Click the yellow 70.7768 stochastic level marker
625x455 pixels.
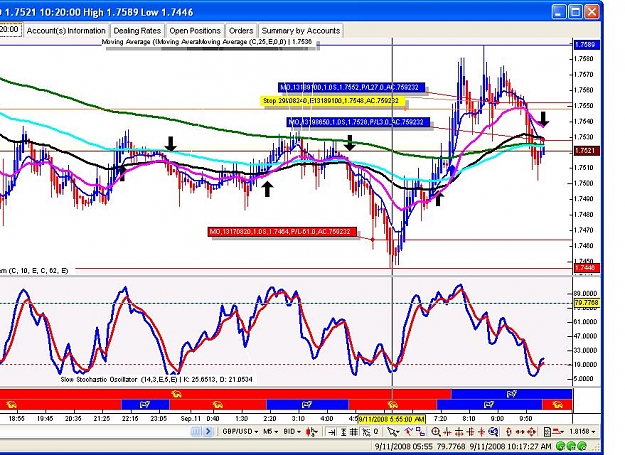[x=586, y=303]
